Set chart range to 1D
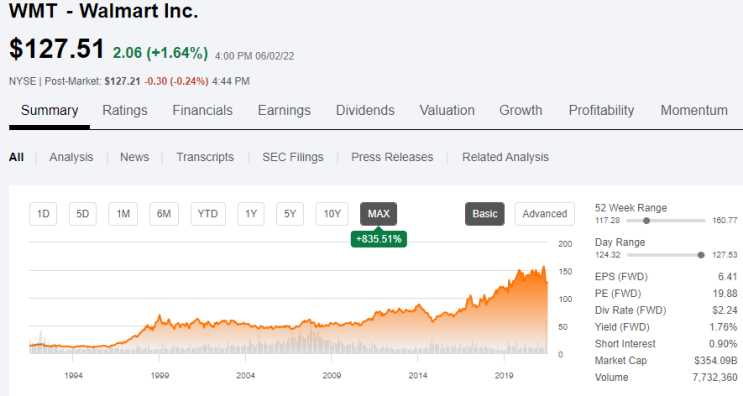This screenshot has width=743, height=396. coord(43,214)
